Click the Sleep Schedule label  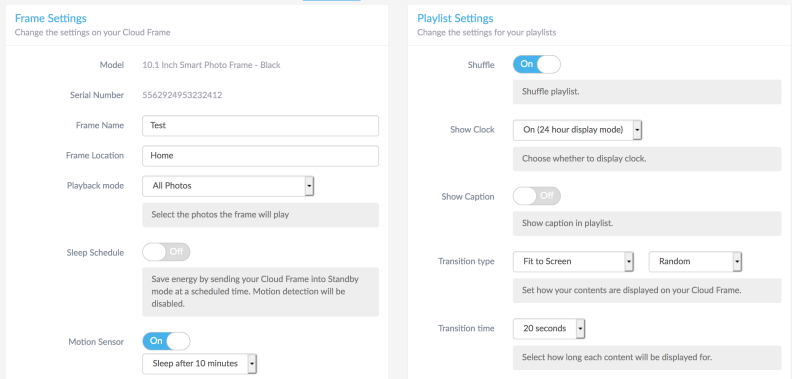(x=95, y=252)
